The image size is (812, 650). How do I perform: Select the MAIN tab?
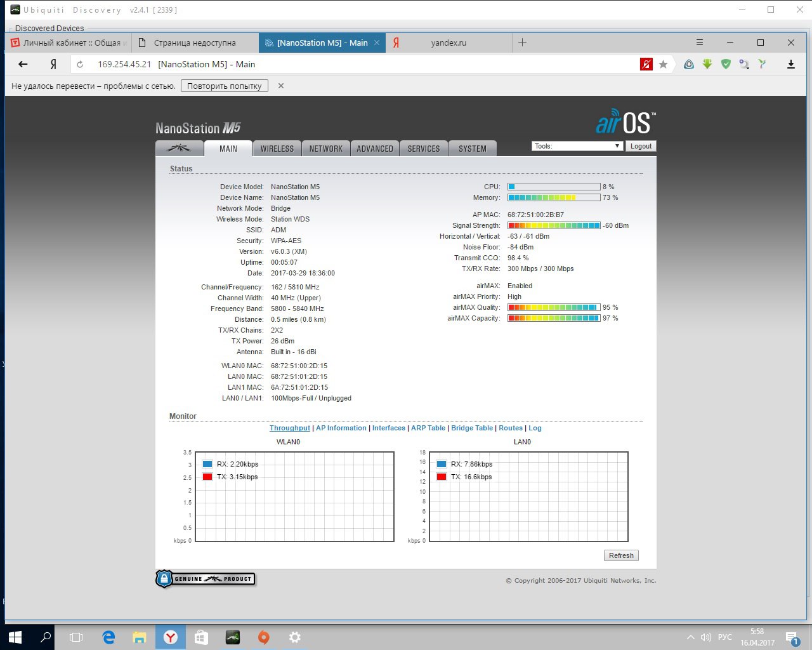coord(228,149)
